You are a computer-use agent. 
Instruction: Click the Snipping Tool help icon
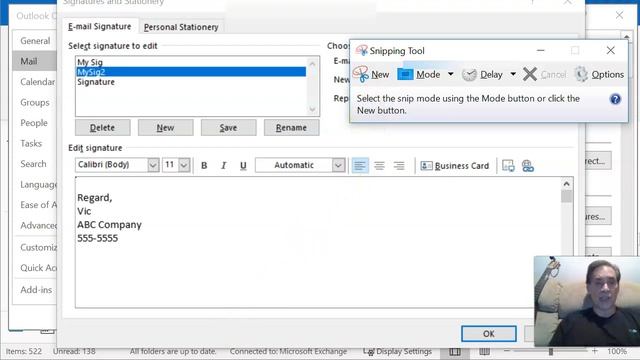coord(615,99)
